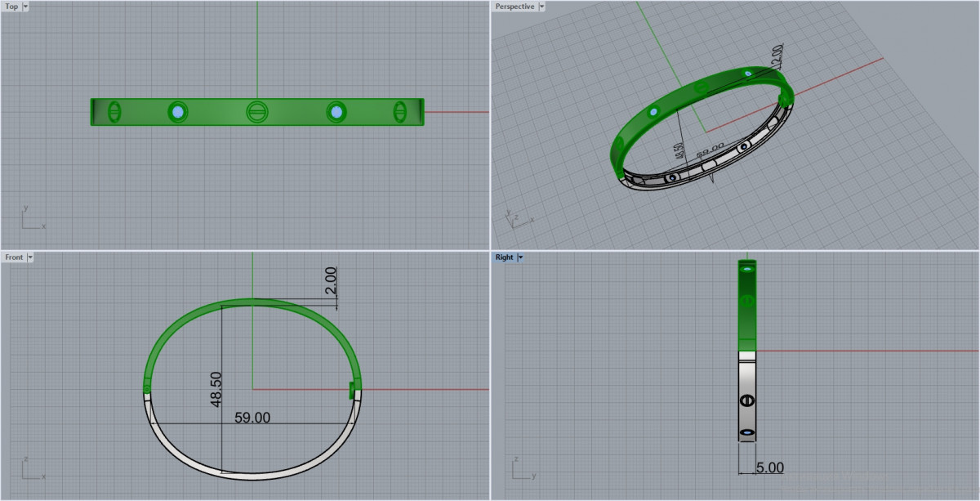Viewport: 980px width, 501px height.
Task: Click the world axis icon in Perspective viewport
Action: 516,217
